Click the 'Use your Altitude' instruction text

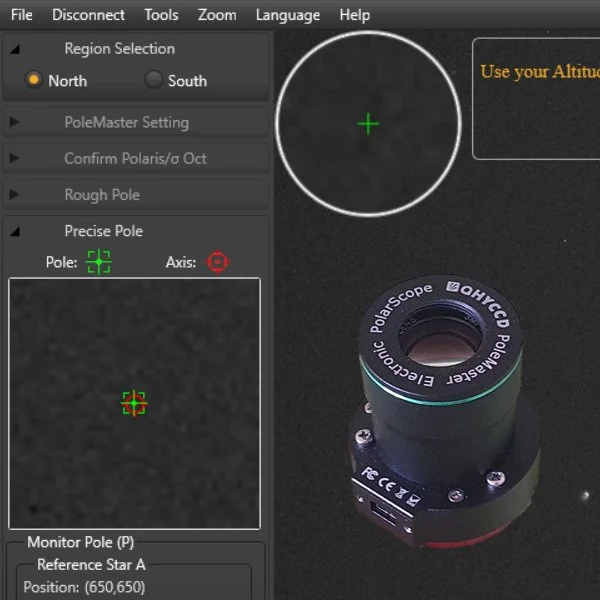(x=540, y=72)
